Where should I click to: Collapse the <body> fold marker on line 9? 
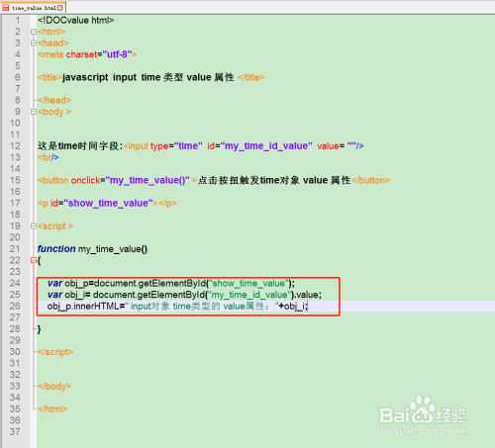34,112
